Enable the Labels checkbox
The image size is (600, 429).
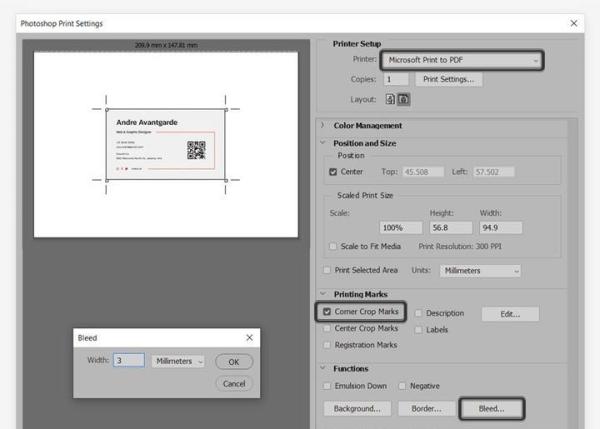click(x=419, y=329)
